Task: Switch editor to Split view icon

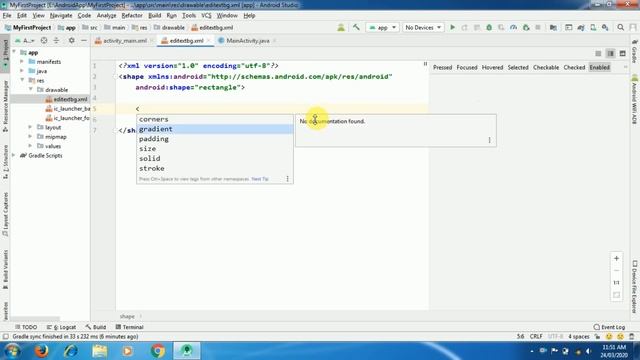Action: tap(610, 53)
